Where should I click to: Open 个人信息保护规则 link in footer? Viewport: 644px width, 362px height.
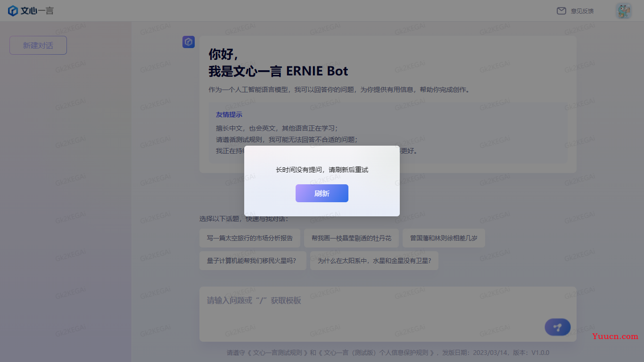(376, 353)
